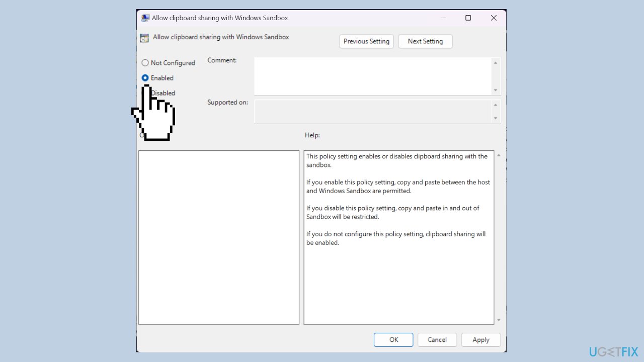644x362 pixels.
Task: Apply the policy changes
Action: click(x=481, y=340)
